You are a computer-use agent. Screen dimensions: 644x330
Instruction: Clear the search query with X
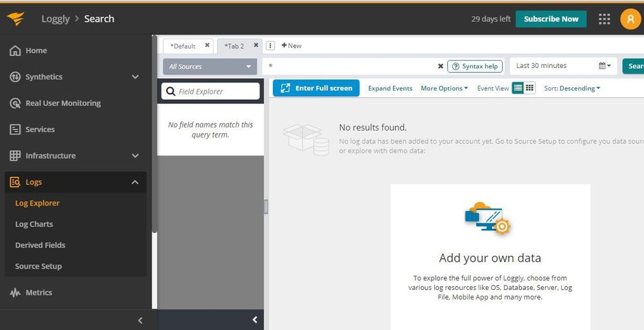pyautogui.click(x=440, y=66)
